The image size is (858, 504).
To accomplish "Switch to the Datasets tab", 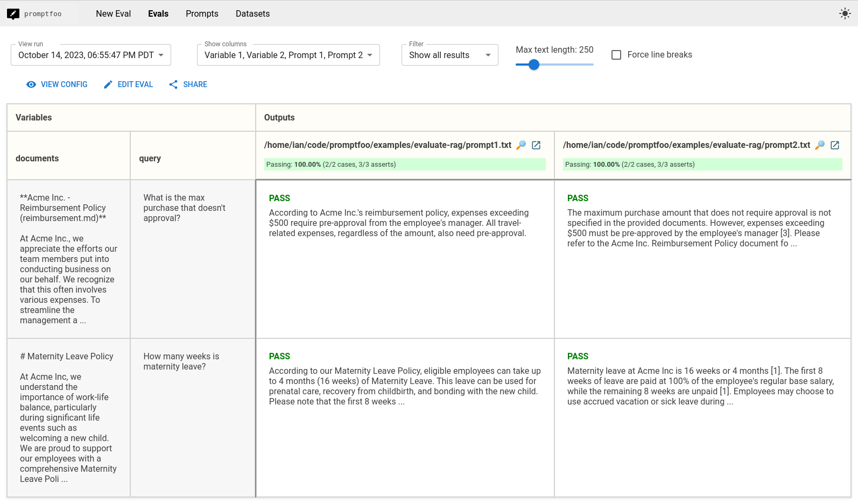I will point(252,14).
